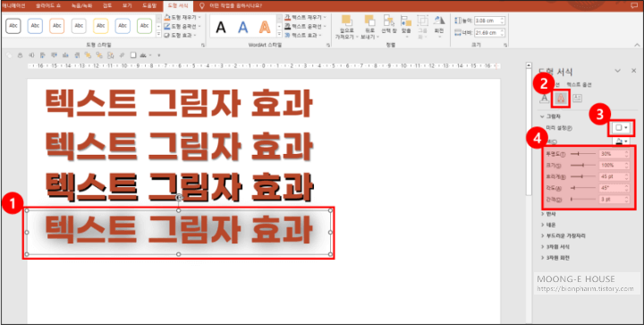This screenshot has width=644, height=325.
Task: Click the shape width (너비) input field
Action: coord(487,32)
